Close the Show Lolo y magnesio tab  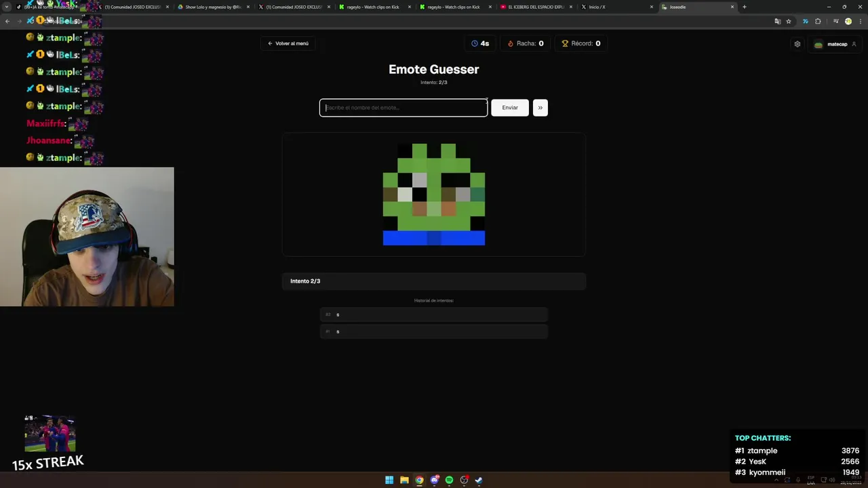tap(248, 7)
